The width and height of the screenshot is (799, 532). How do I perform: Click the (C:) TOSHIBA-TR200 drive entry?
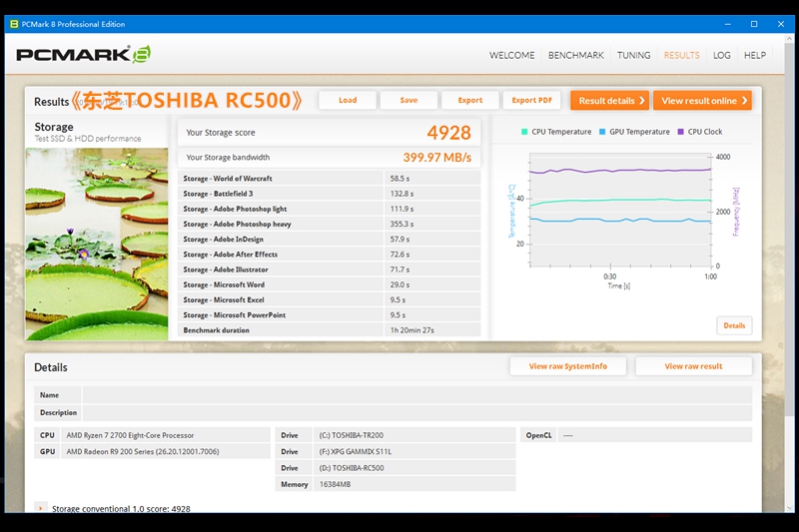coord(414,435)
